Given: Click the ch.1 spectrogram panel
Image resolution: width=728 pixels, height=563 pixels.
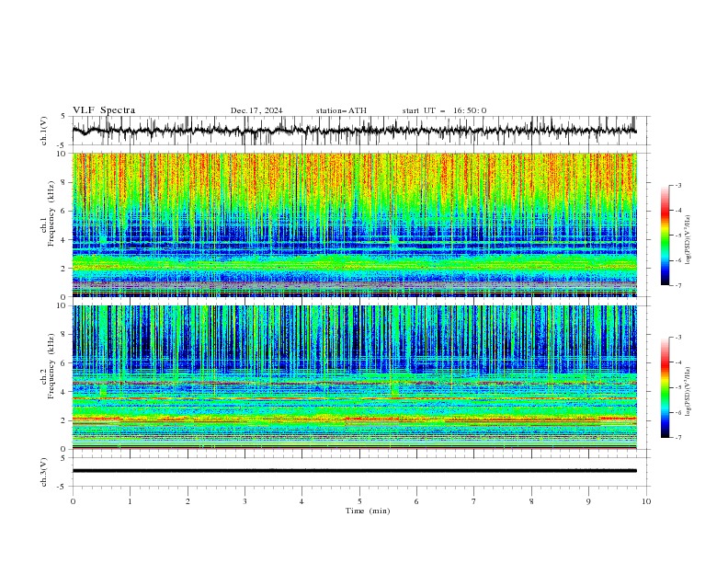Looking at the screenshot, I should point(354,224).
